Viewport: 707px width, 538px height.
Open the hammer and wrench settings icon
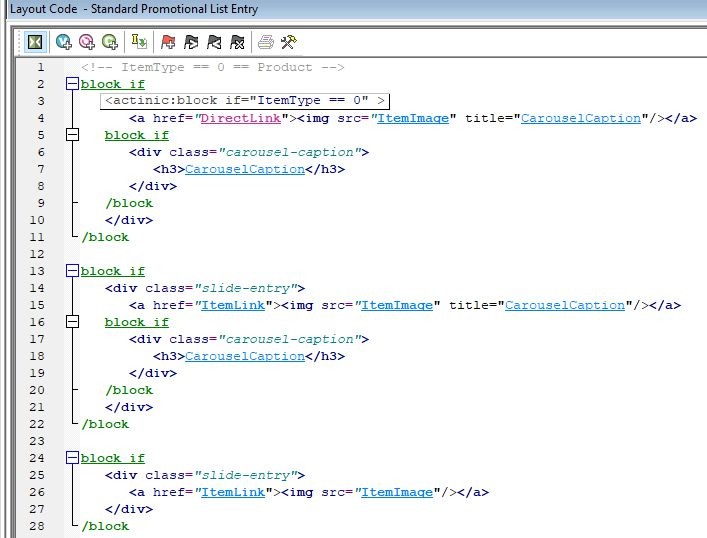289,42
